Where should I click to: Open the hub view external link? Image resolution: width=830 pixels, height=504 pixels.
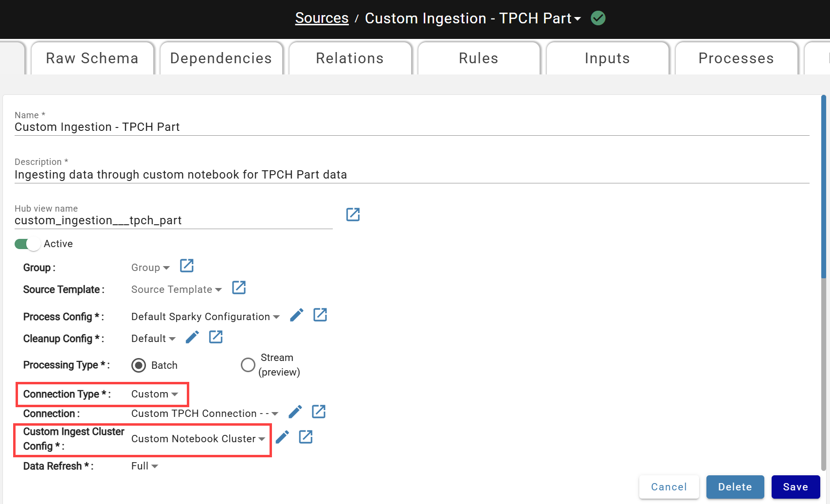(353, 214)
